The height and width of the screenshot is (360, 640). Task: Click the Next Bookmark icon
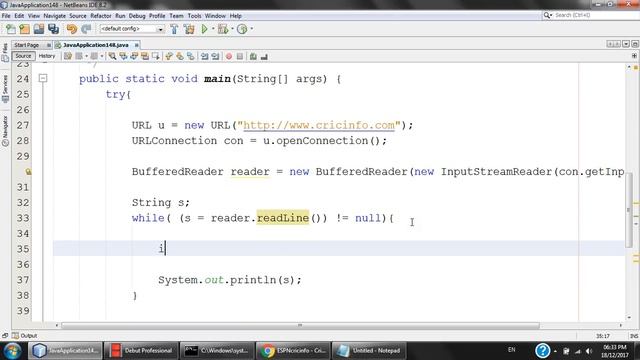[x=180, y=56]
